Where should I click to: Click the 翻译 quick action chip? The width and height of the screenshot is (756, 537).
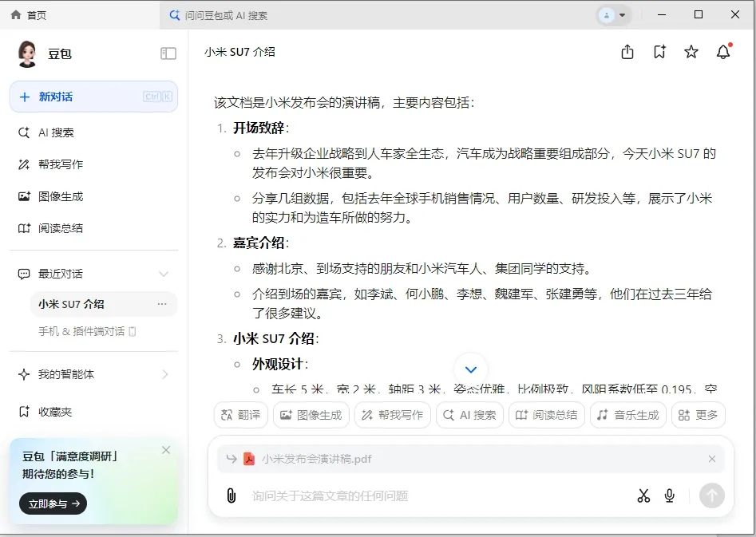coord(240,415)
